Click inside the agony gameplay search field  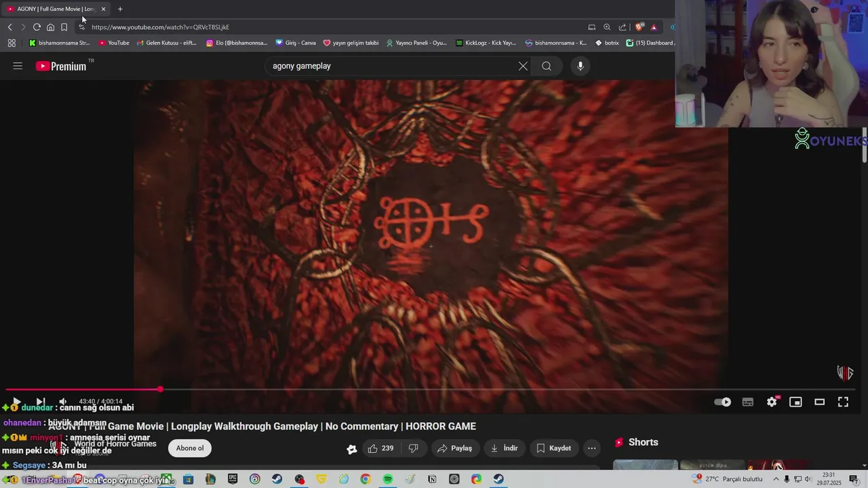390,66
